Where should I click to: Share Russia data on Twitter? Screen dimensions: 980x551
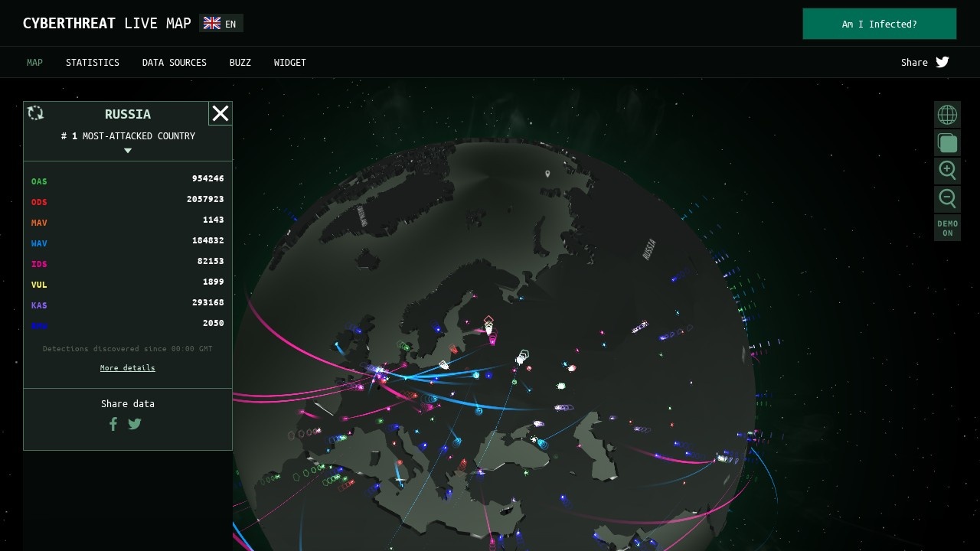[135, 424]
